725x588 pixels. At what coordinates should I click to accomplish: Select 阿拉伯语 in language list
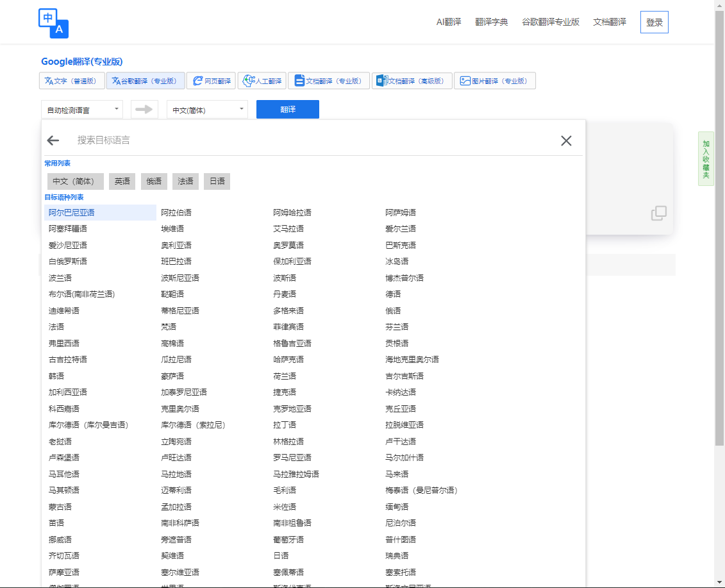(x=176, y=213)
